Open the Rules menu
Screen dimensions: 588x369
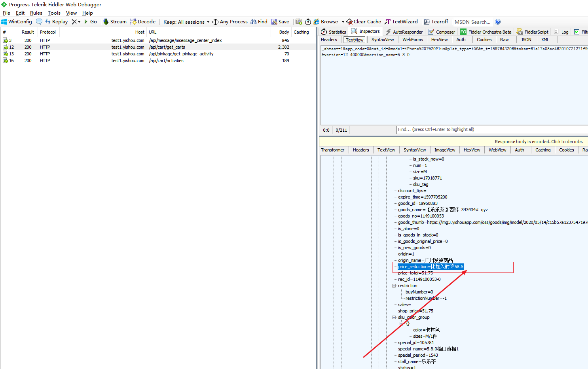click(x=36, y=13)
